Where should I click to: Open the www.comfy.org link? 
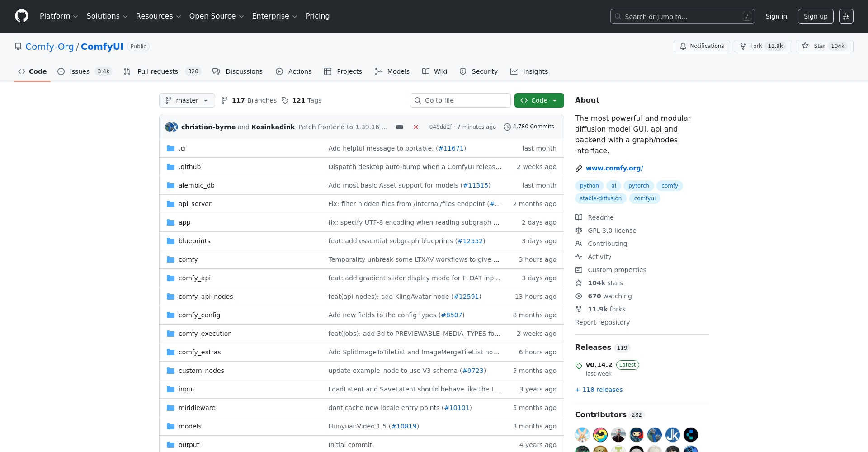[614, 168]
